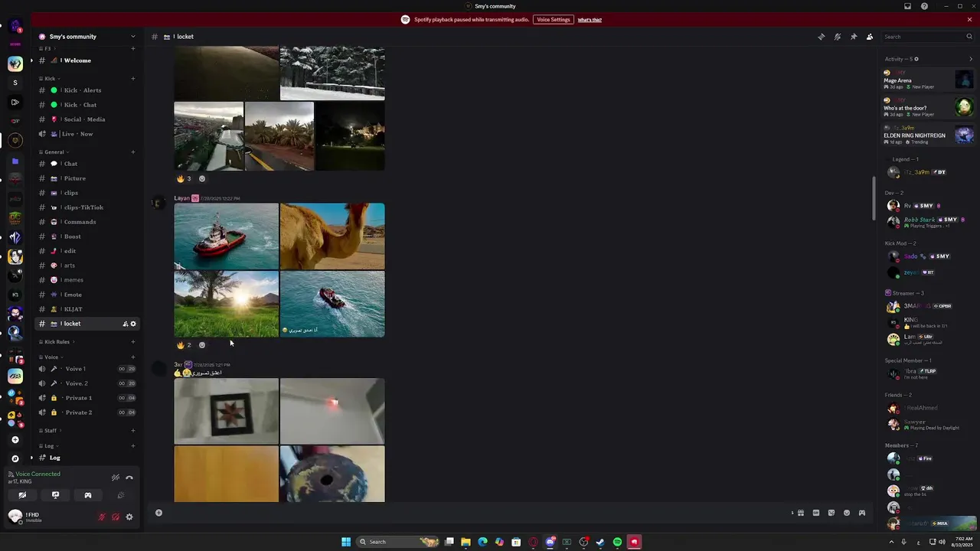The width and height of the screenshot is (980, 551).
Task: Toggle the fire reaction with count 3
Action: (x=184, y=179)
